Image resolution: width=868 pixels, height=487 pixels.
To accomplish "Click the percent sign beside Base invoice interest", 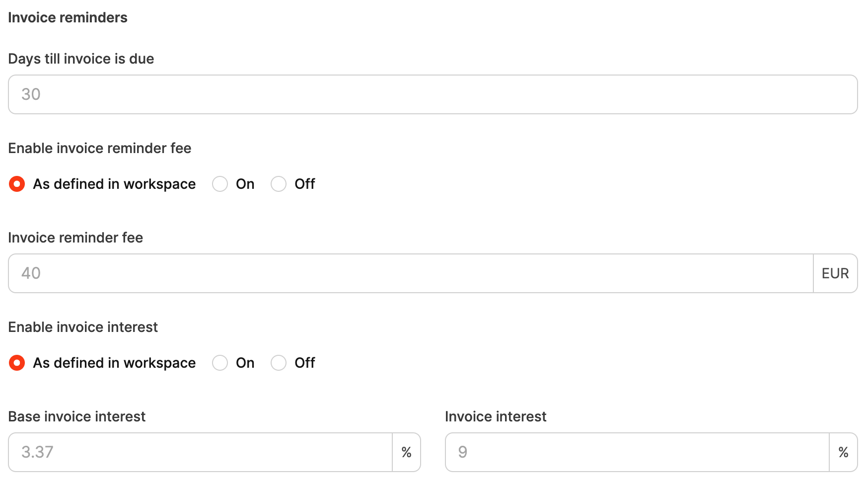I will pos(406,452).
